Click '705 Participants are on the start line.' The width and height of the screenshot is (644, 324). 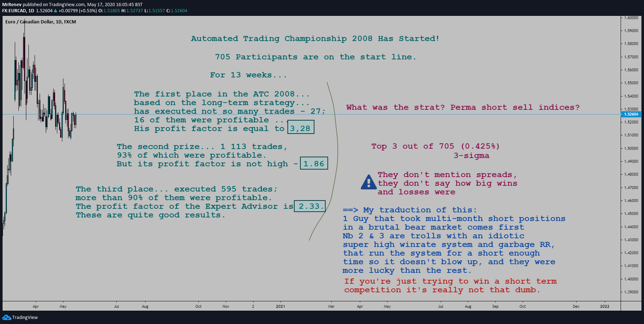[316, 57]
